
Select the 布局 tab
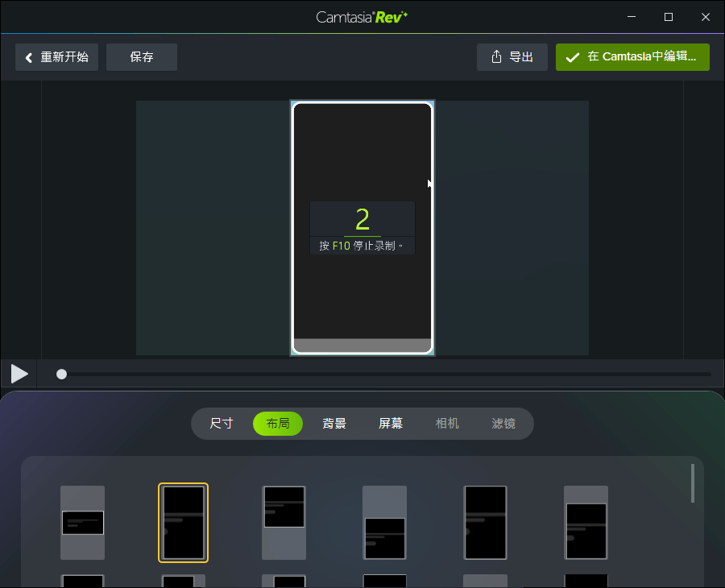point(278,424)
